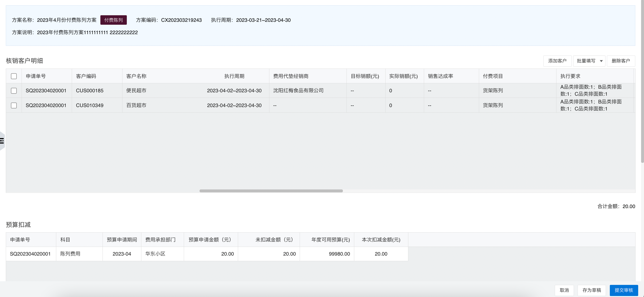Click the customer name 百货超市

click(x=136, y=105)
